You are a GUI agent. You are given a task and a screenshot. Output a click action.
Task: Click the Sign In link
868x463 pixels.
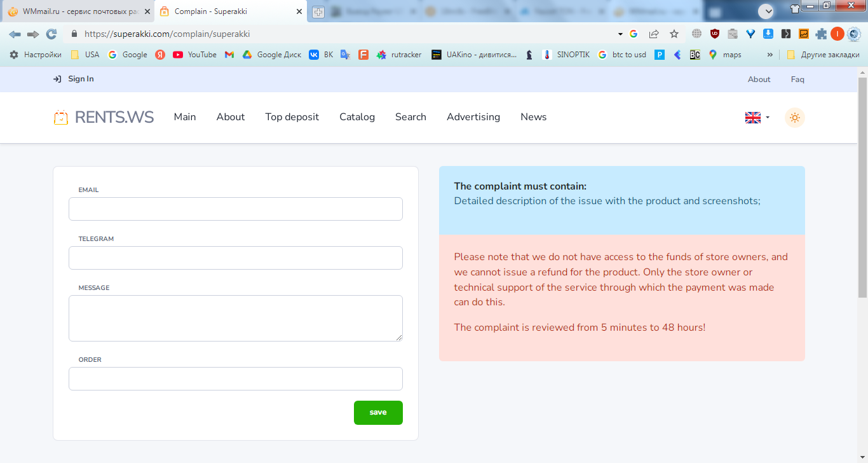click(x=74, y=79)
